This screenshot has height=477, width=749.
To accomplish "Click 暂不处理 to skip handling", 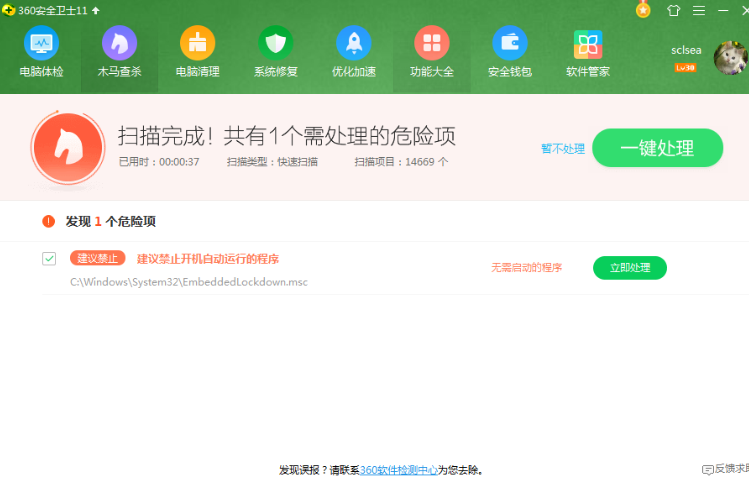I will [x=563, y=149].
